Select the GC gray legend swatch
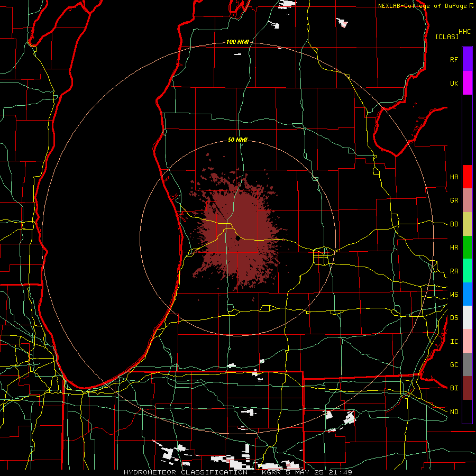The width and height of the screenshot is (476, 476). coord(467,364)
